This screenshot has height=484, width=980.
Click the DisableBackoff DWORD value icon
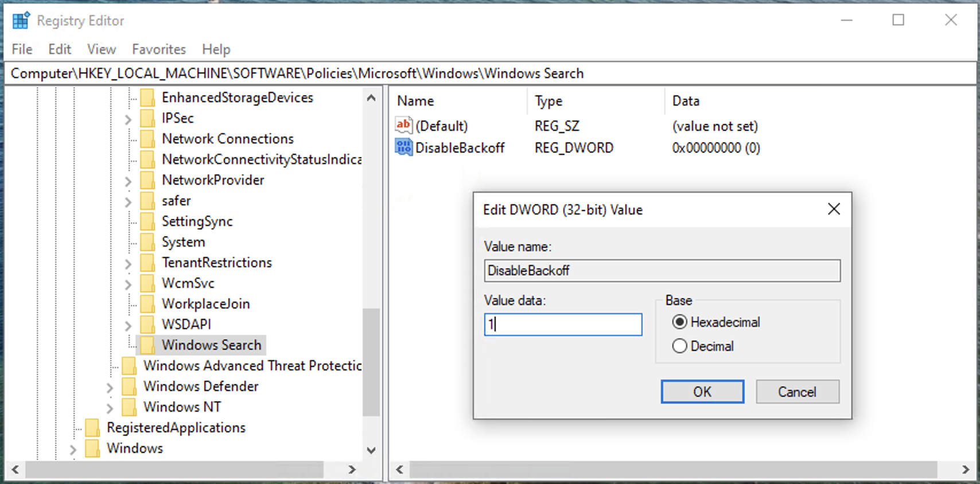[403, 147]
